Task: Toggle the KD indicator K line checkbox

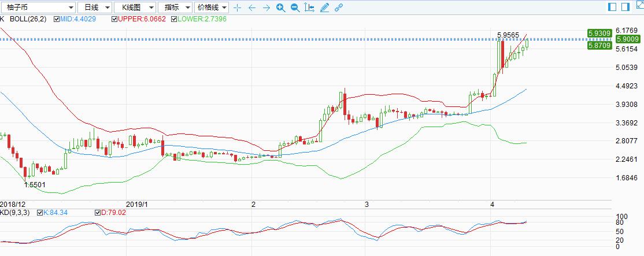Action: [39, 213]
